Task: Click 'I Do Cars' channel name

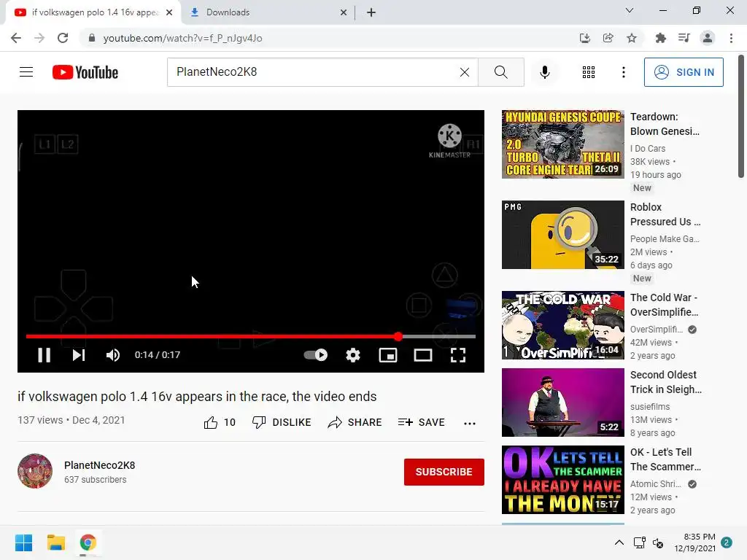Action: click(x=648, y=149)
